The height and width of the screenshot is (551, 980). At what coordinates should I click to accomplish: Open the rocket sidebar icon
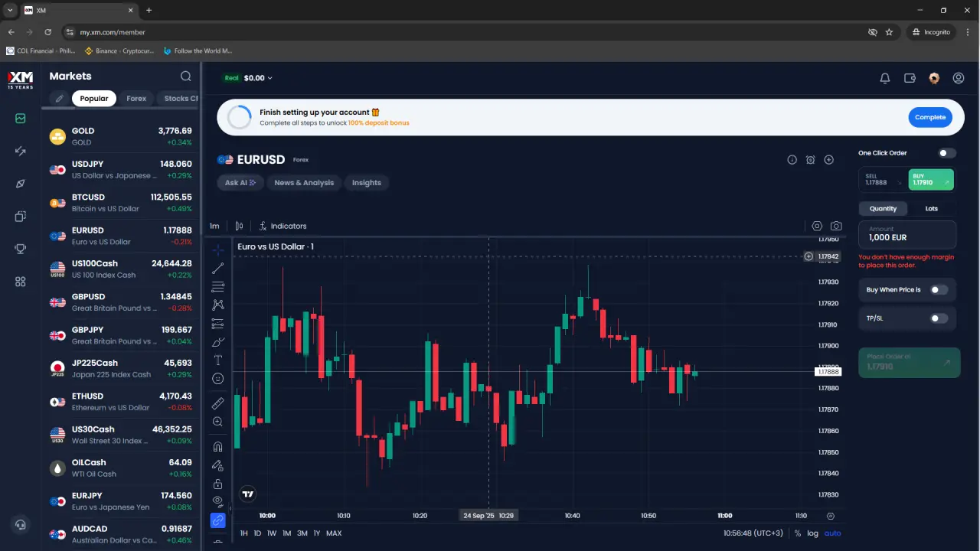(21, 184)
